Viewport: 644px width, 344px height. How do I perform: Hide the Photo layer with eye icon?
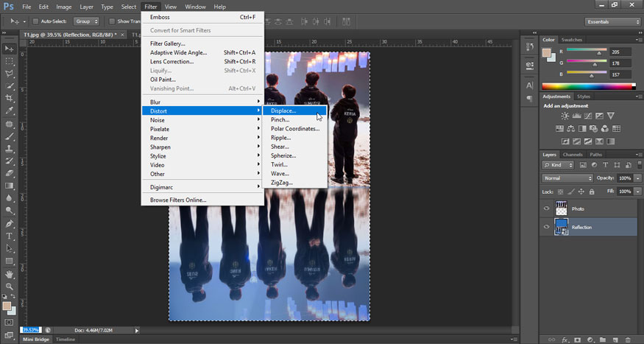(546, 208)
